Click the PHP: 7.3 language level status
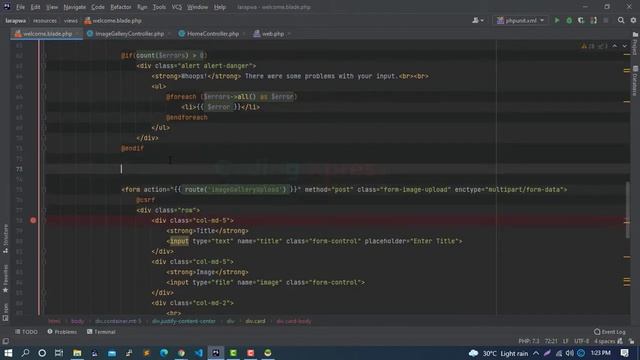This screenshot has height=360, width=640. pos(529,341)
